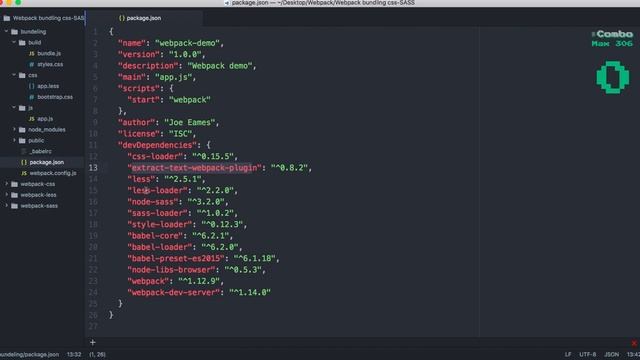This screenshot has width=640, height=360.
Task: Click the JS icon beside webpack.config.js
Action: point(24,173)
